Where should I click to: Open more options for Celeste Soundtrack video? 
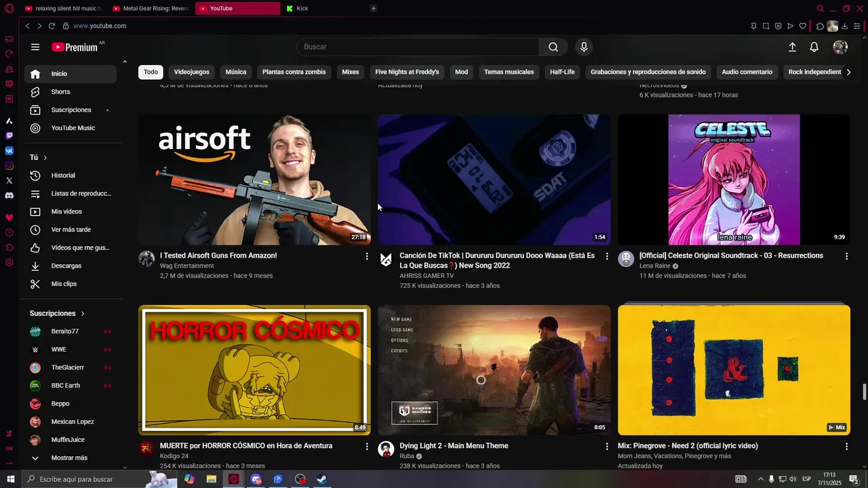click(x=846, y=256)
